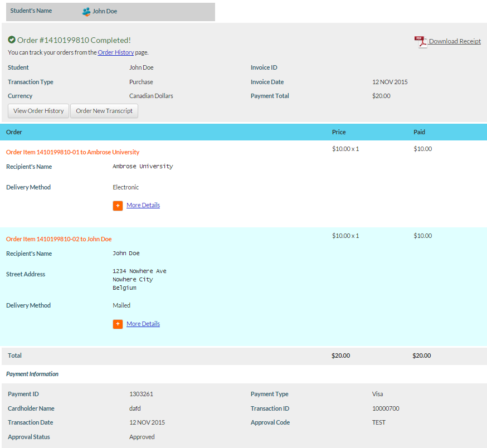Viewport: 487px width, 448px height.
Task: Open the Order History page link
Action: (x=116, y=52)
